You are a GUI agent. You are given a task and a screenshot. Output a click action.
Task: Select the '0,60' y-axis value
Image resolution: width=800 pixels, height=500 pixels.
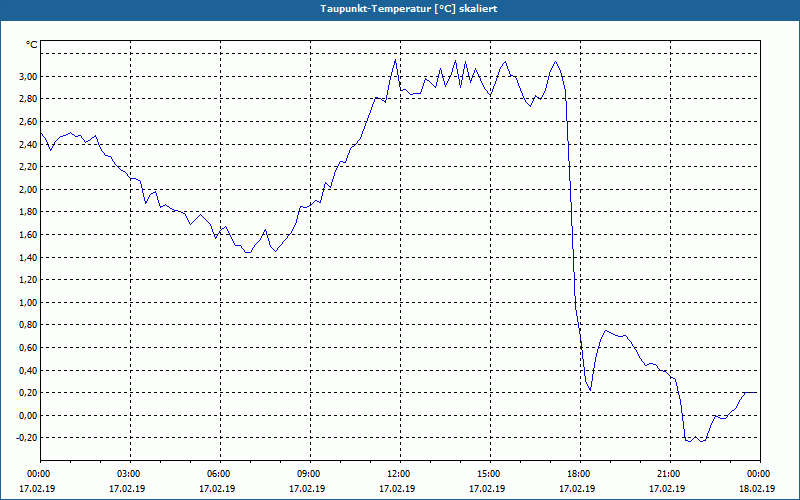click(x=28, y=347)
